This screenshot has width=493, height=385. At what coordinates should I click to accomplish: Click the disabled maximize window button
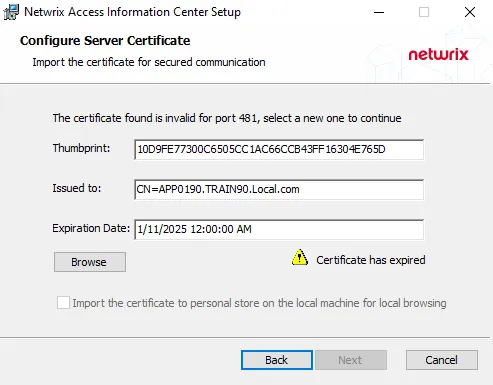[x=424, y=12]
